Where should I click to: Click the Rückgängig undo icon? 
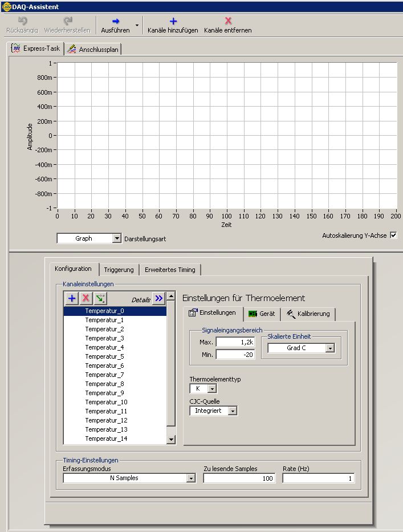pos(22,21)
